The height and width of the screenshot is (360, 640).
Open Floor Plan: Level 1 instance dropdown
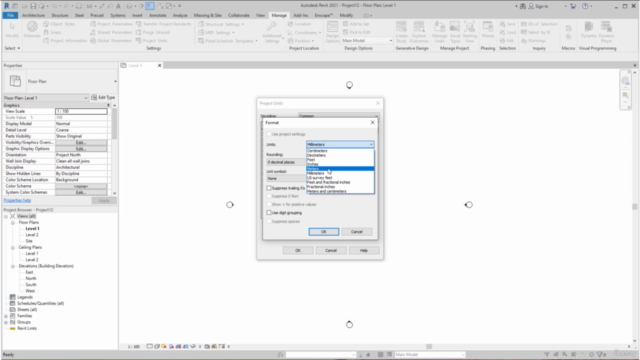click(45, 98)
